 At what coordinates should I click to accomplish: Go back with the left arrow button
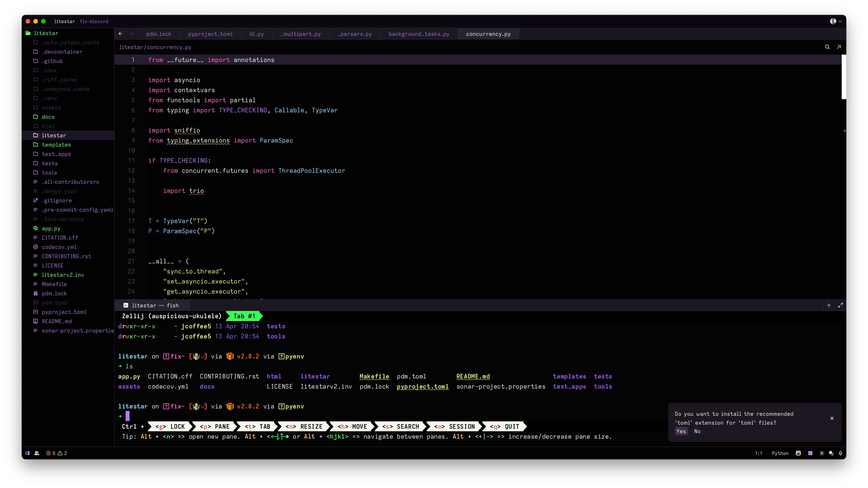[120, 34]
